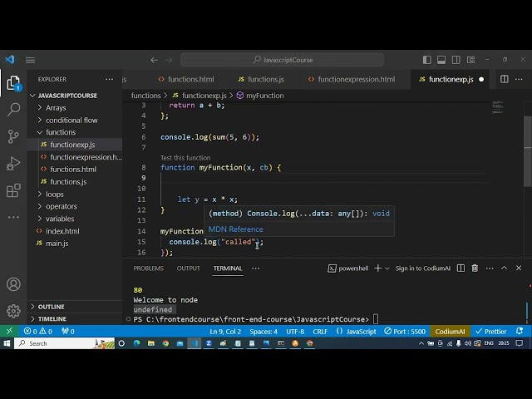
Task: Open index.html in Explorer tree
Action: click(63, 231)
